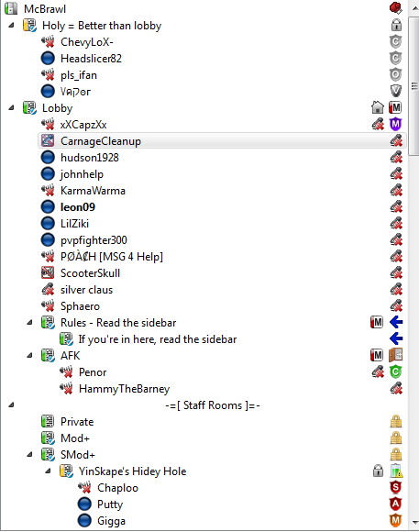Collapse YinSkape's Hidey Hole channel
419x532 pixels.
49,471
